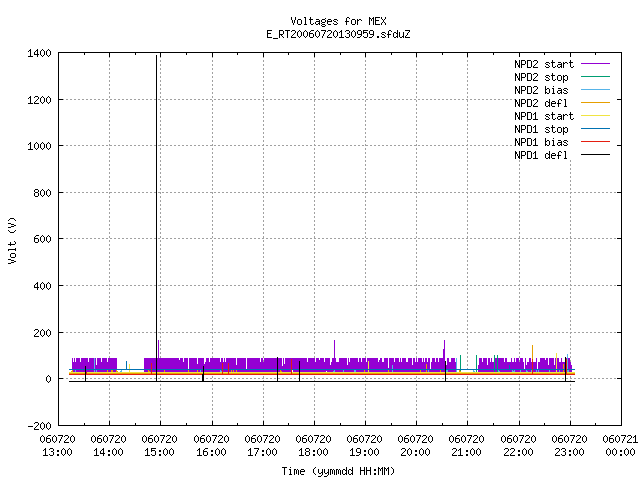Click the 1200 y-axis tick label
Viewport: 640px width, 480px height.
[39, 100]
